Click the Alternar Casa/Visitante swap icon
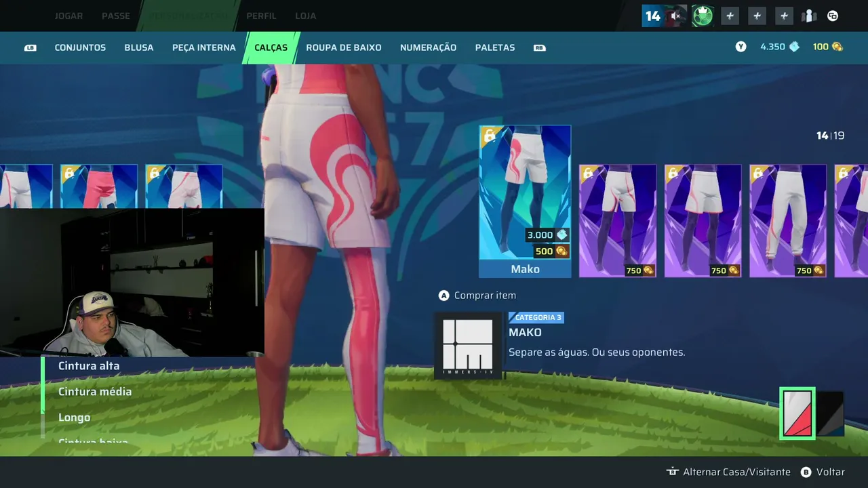The height and width of the screenshot is (488, 868). (673, 472)
